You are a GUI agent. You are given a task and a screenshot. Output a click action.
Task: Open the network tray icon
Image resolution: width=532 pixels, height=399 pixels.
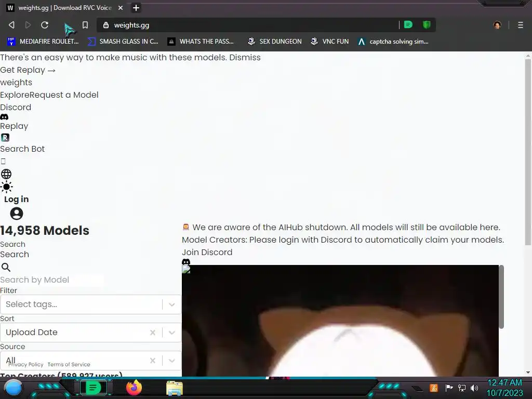(462, 388)
